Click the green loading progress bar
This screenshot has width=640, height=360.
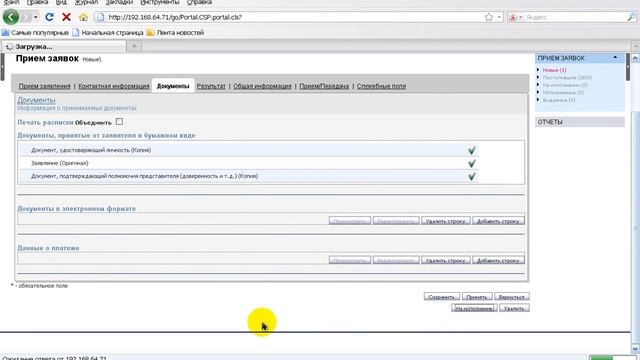(601, 358)
